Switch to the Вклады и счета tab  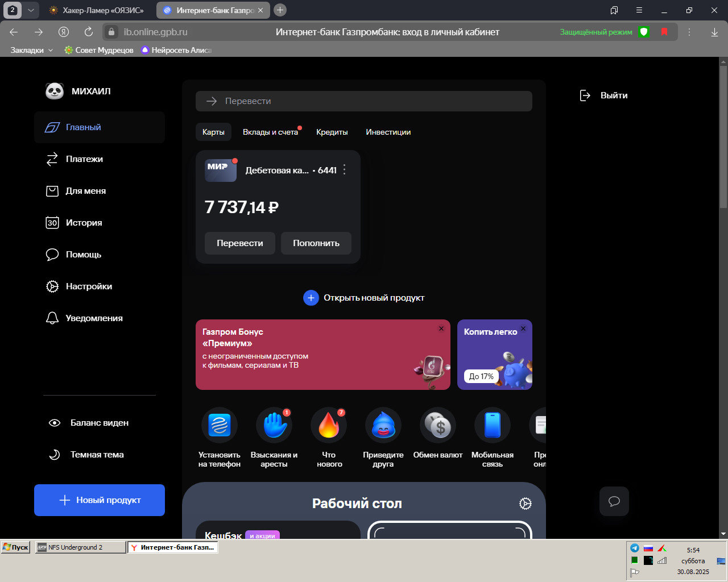[x=271, y=132]
